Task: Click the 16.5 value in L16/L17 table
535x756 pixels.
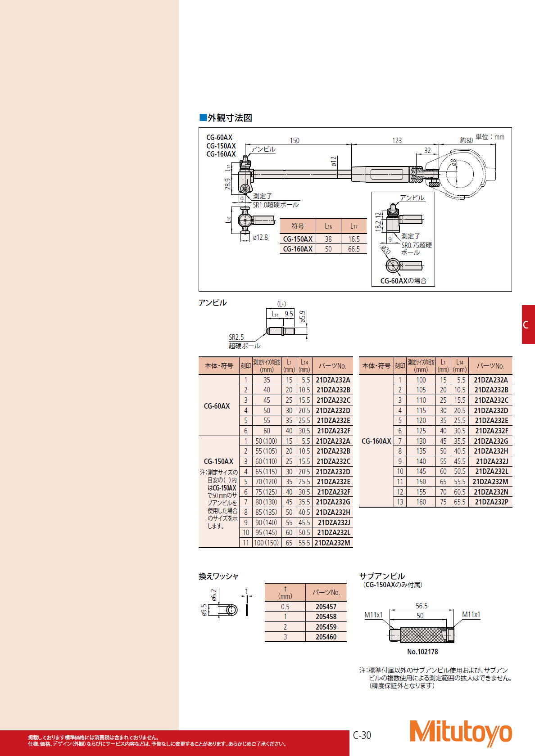Action: 354,239
